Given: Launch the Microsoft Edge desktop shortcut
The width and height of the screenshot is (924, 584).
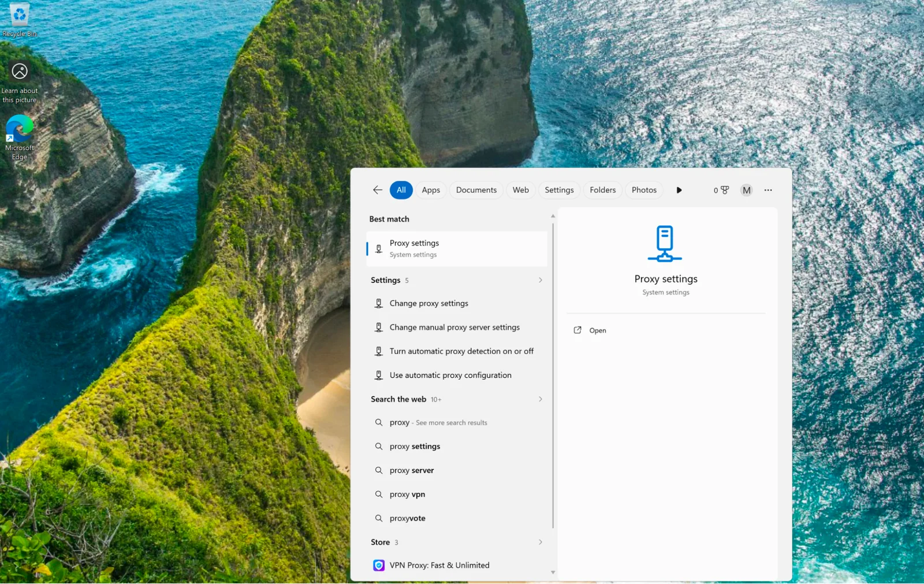Looking at the screenshot, I should (20, 137).
